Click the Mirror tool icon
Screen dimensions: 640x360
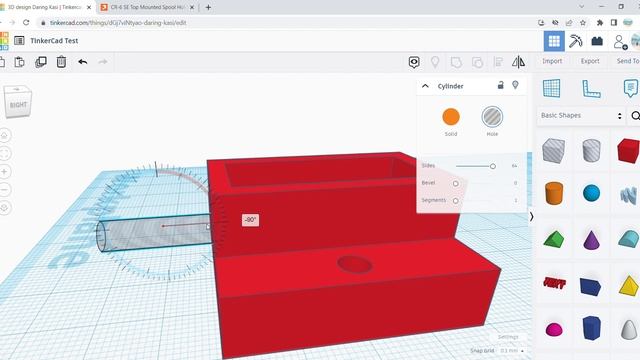click(518, 62)
